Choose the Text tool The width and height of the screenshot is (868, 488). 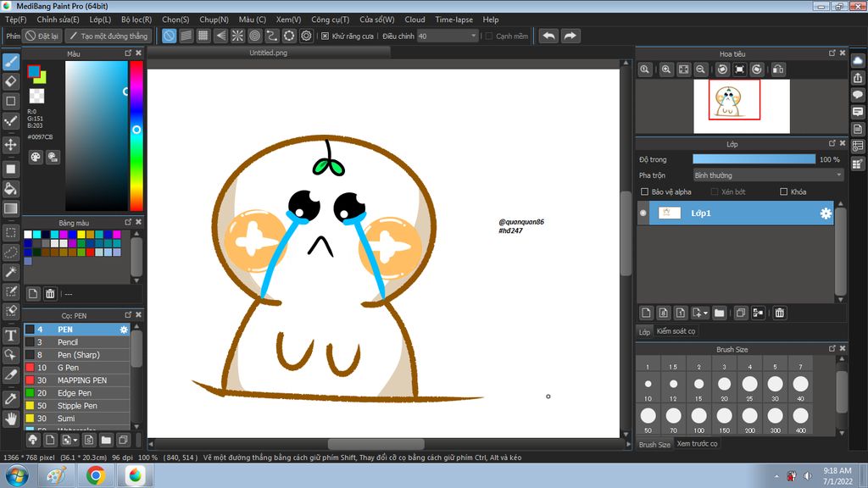(x=11, y=335)
